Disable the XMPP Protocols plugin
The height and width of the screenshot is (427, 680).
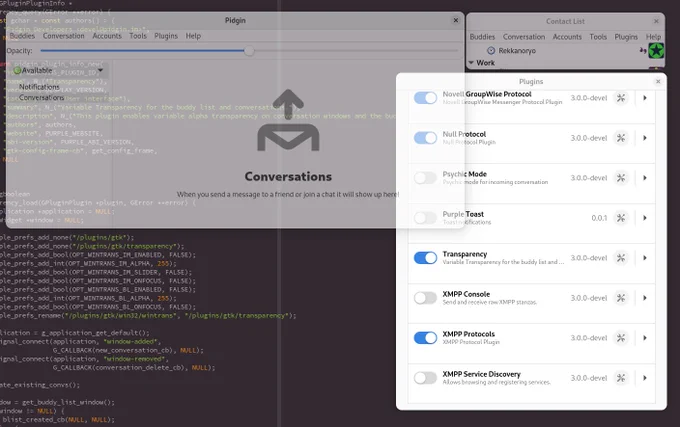[x=425, y=338]
